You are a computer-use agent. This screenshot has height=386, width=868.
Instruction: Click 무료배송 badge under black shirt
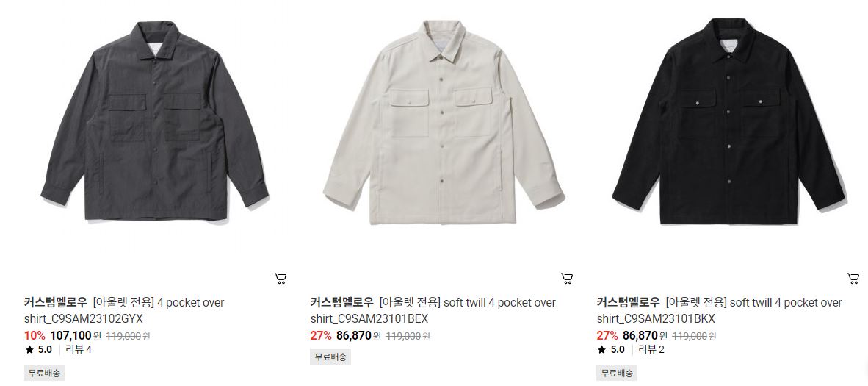tap(617, 374)
